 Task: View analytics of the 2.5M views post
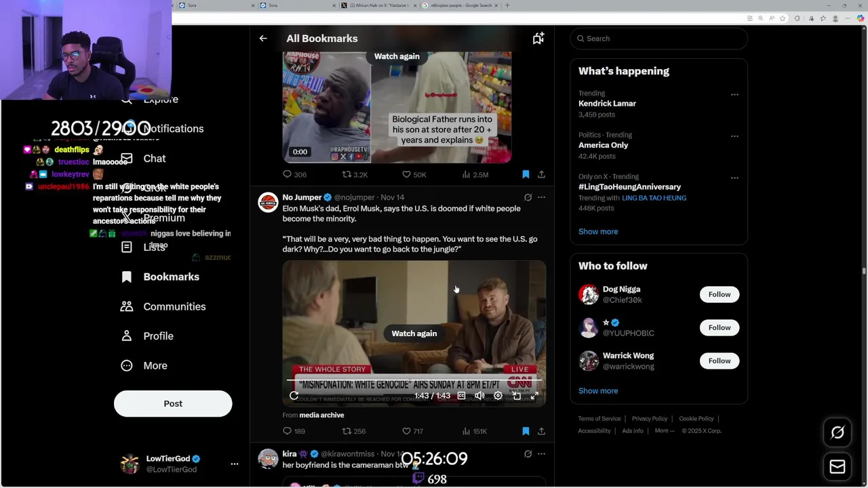coord(475,174)
